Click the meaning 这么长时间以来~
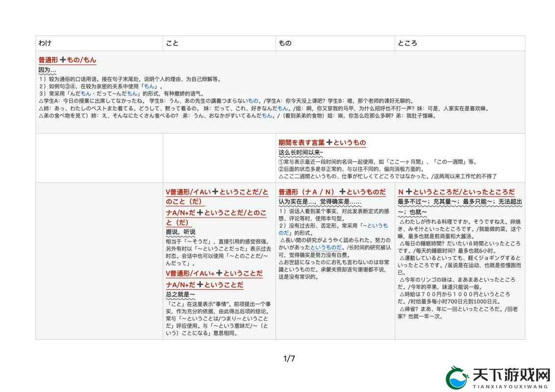Image resolution: width=555 pixels, height=392 pixels. [301, 152]
